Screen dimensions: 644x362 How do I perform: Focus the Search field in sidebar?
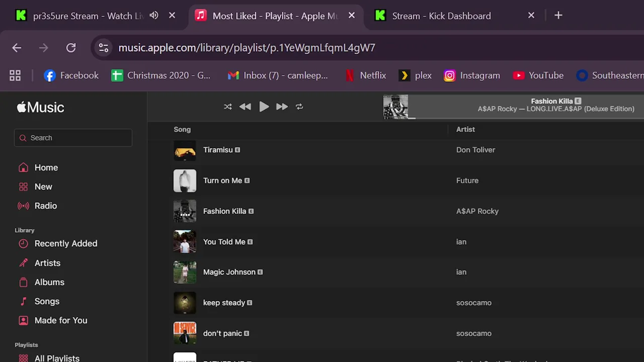tap(73, 138)
